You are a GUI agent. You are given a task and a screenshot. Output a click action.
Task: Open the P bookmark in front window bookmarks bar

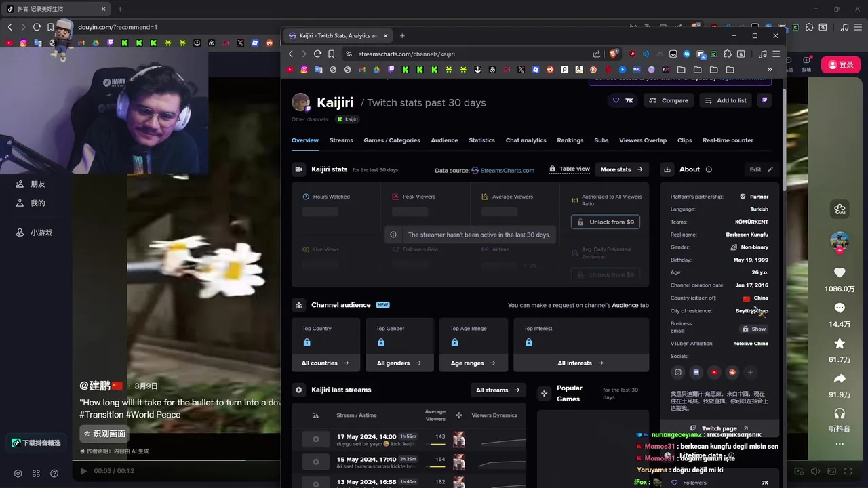(564, 69)
